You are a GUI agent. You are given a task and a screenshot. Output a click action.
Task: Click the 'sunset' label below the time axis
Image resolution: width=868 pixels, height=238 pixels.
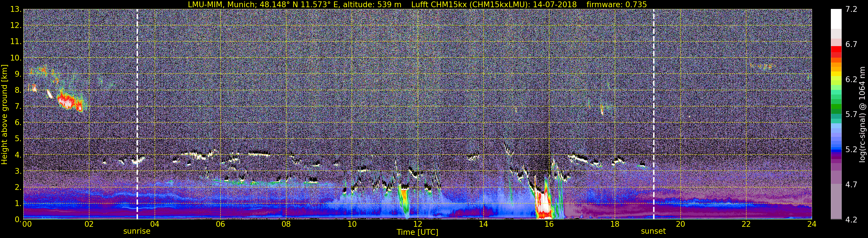(x=653, y=231)
